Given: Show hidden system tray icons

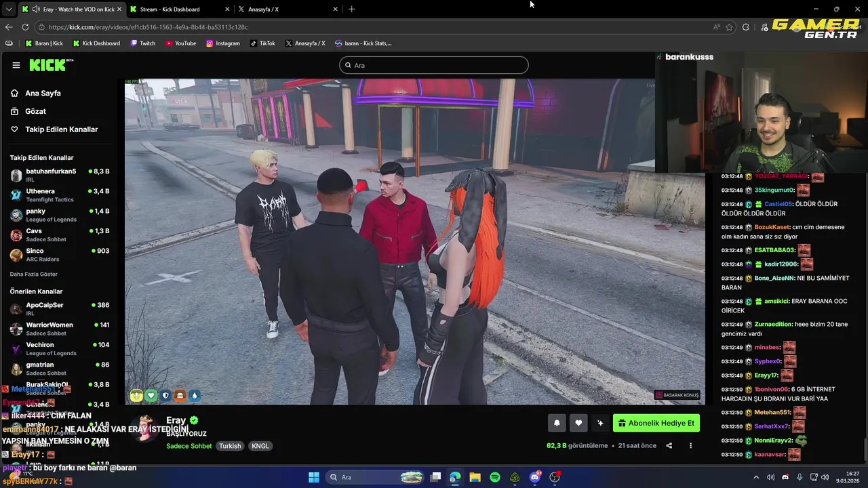Looking at the screenshot, I should pos(756,477).
